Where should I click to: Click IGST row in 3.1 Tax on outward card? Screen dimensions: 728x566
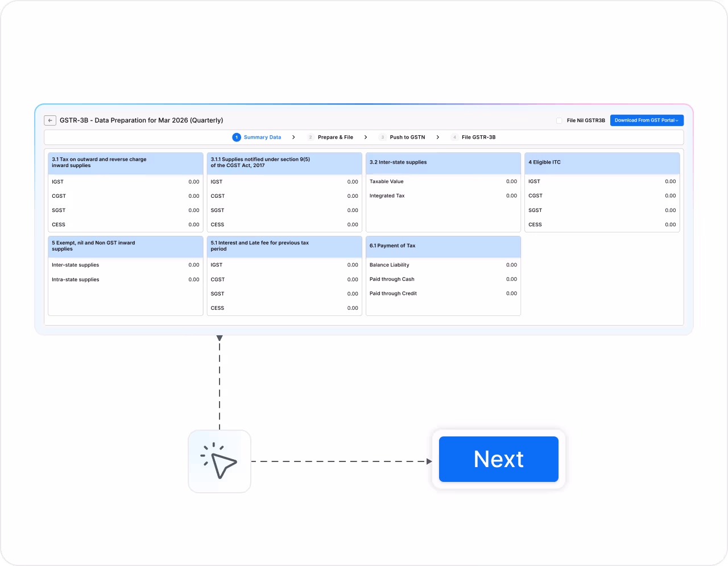[126, 182]
